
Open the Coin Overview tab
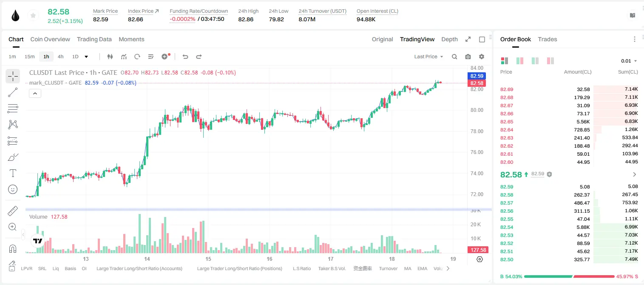click(50, 39)
